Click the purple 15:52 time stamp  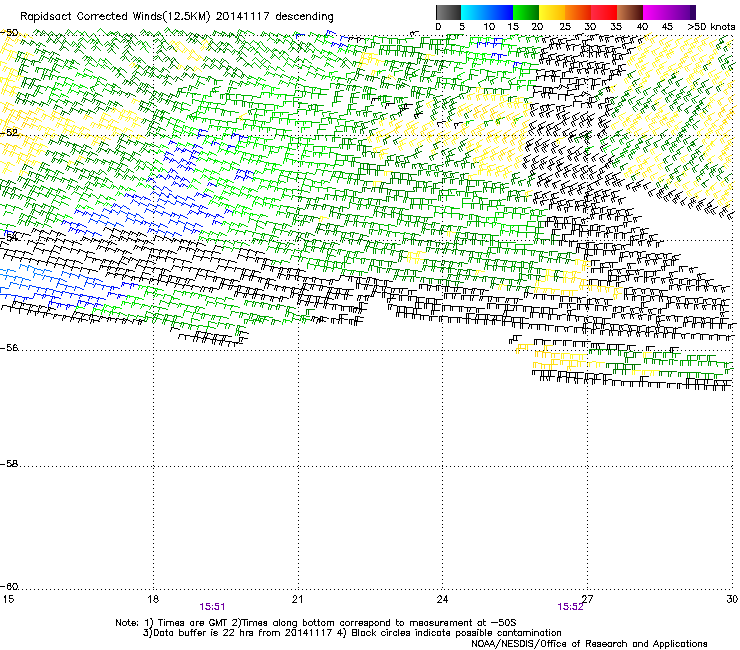tap(570, 607)
